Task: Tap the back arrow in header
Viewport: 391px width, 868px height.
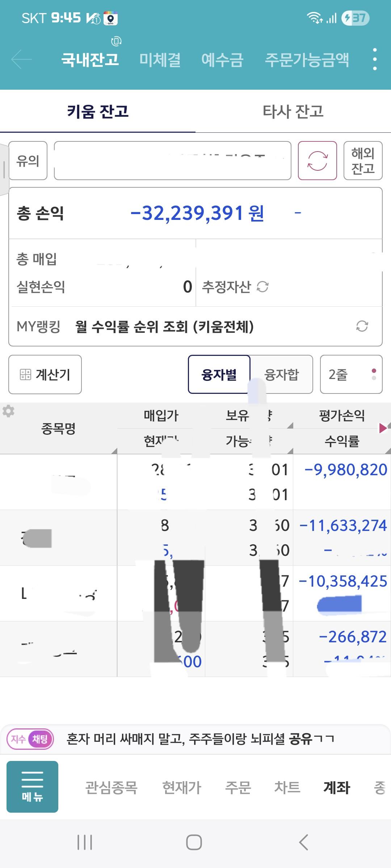Action: [22, 59]
